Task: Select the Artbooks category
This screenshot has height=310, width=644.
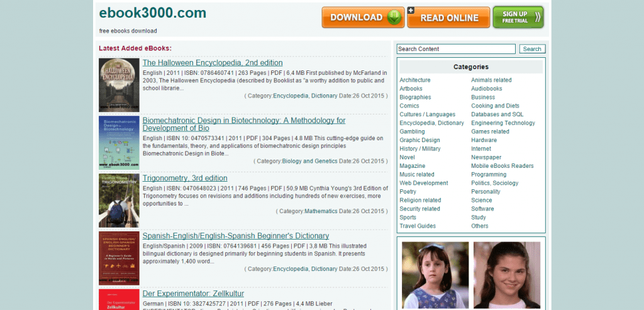Action: point(411,89)
